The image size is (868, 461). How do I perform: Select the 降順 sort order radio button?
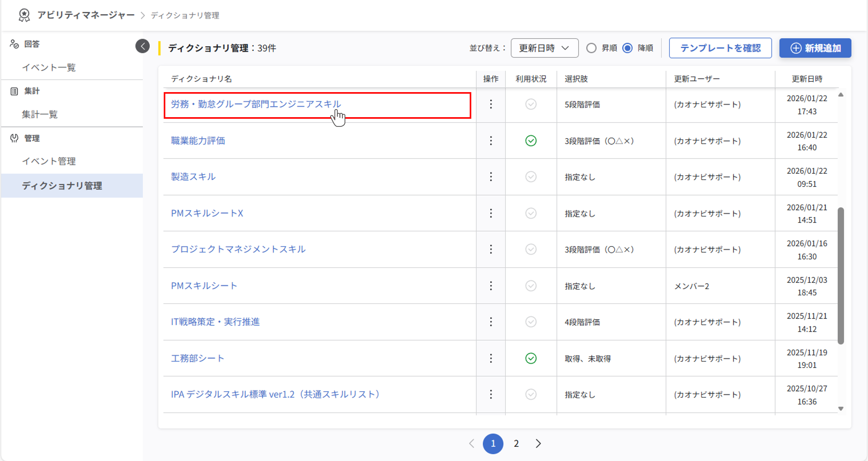point(627,48)
